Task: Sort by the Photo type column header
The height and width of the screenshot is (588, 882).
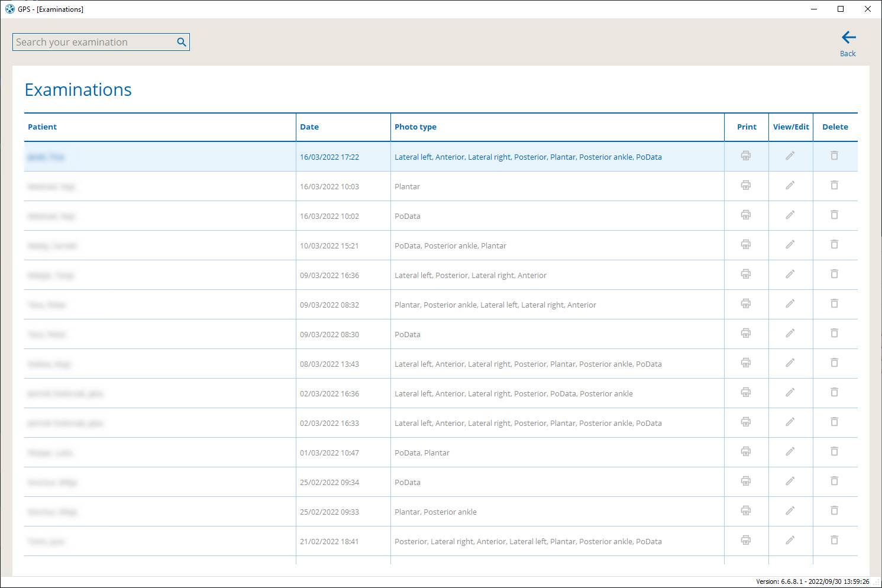Action: (416, 127)
